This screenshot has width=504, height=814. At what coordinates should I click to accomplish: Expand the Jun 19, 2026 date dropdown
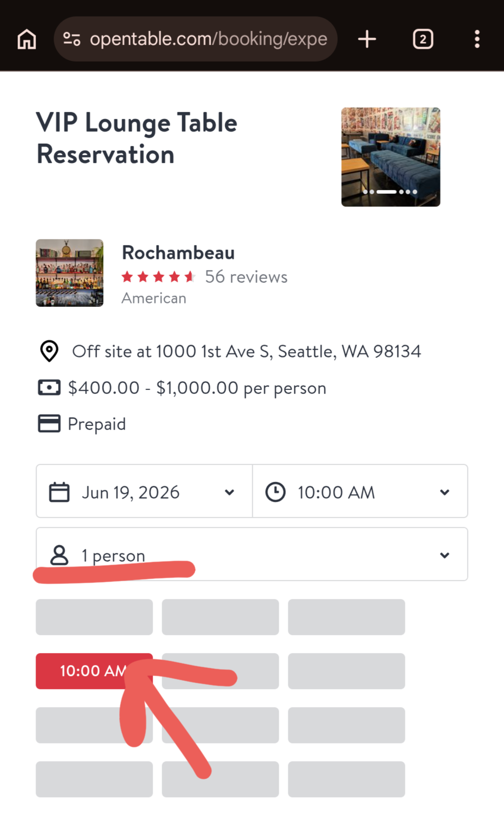click(x=144, y=491)
